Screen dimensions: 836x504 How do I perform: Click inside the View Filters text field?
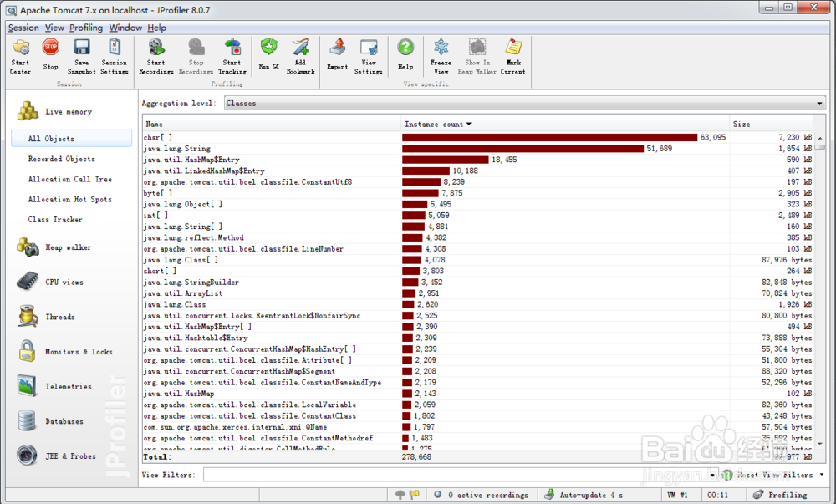coord(456,475)
